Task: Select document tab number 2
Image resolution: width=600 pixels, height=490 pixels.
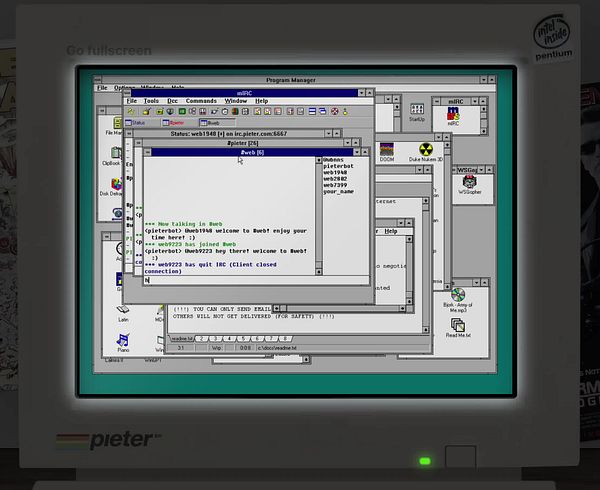Action: pos(202,339)
